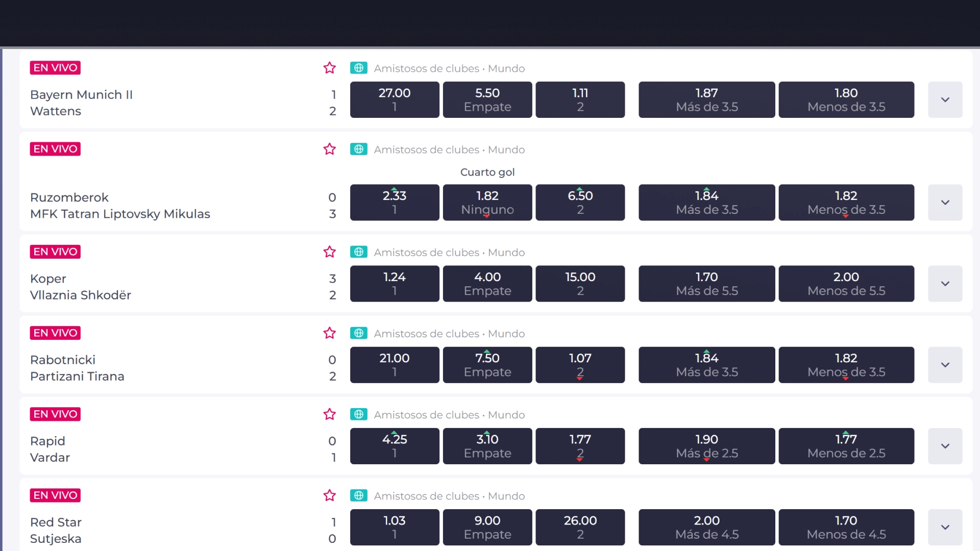Open Amistosos de clubes league in Bayern row

pyautogui.click(x=449, y=68)
